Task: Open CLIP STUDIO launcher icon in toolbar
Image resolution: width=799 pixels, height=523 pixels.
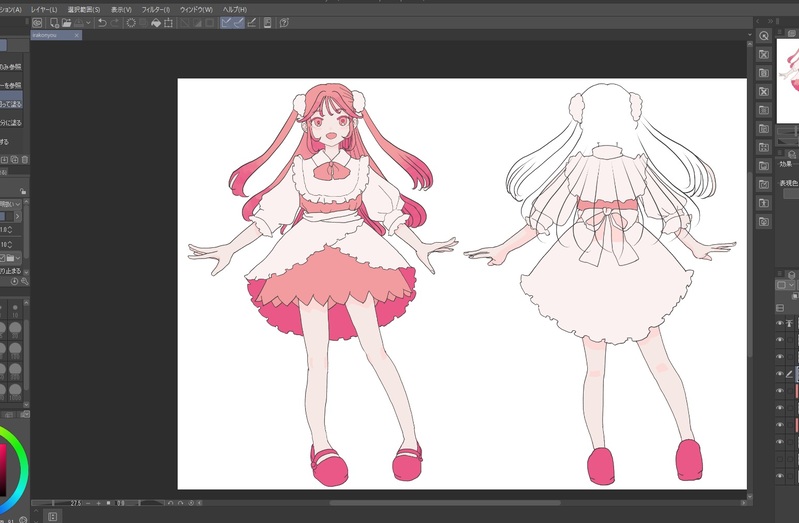Action: pos(38,22)
